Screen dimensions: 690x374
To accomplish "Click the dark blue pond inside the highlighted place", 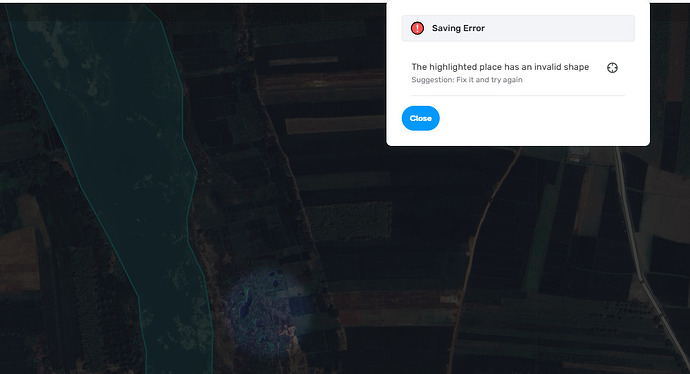I will (x=245, y=308).
